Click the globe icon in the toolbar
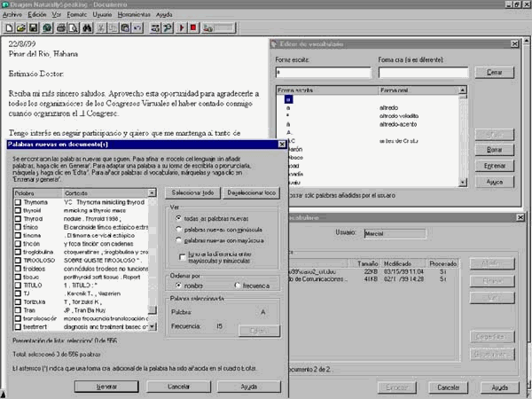 point(47,27)
